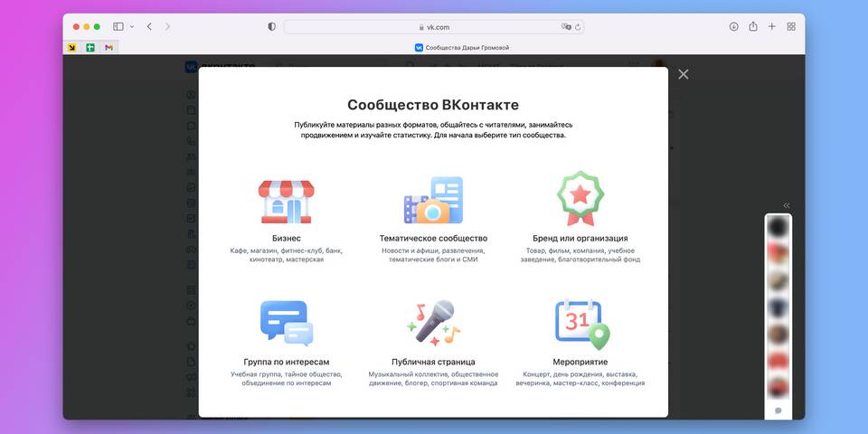The height and width of the screenshot is (434, 868).
Task: Click the Сообщество ВКонтакте dialog title
Action: pyautogui.click(x=433, y=105)
